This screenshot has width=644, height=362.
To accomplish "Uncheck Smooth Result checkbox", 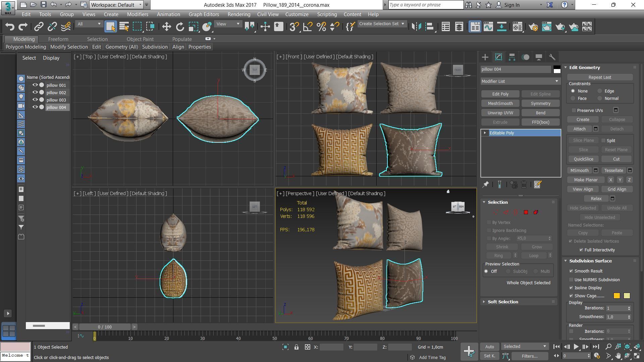I will coord(571,271).
